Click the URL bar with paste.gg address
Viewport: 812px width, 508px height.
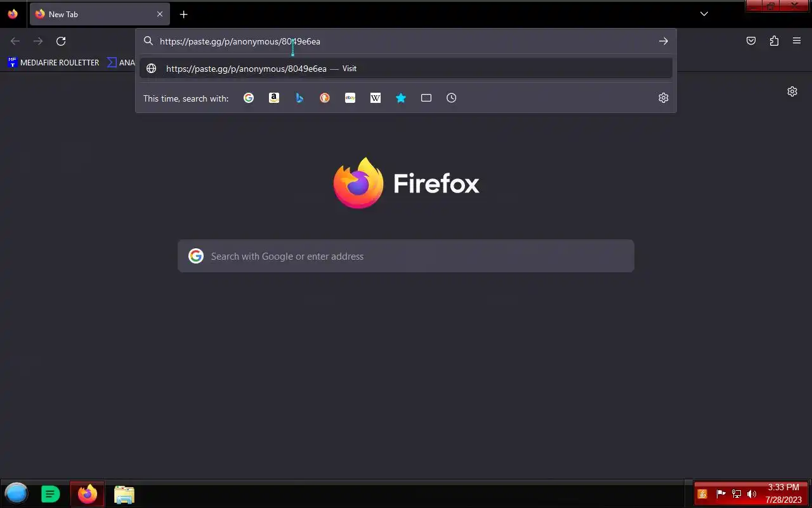pyautogui.click(x=406, y=41)
